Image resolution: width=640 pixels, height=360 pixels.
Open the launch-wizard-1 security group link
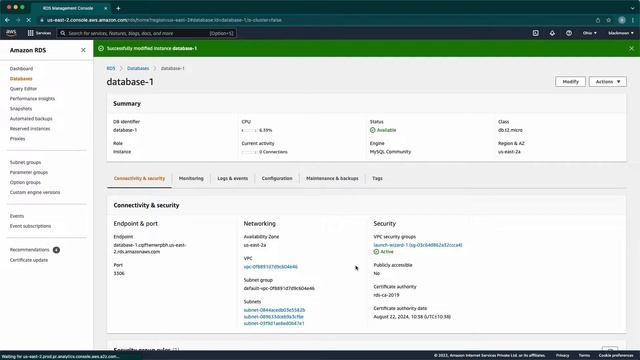[x=418, y=245]
